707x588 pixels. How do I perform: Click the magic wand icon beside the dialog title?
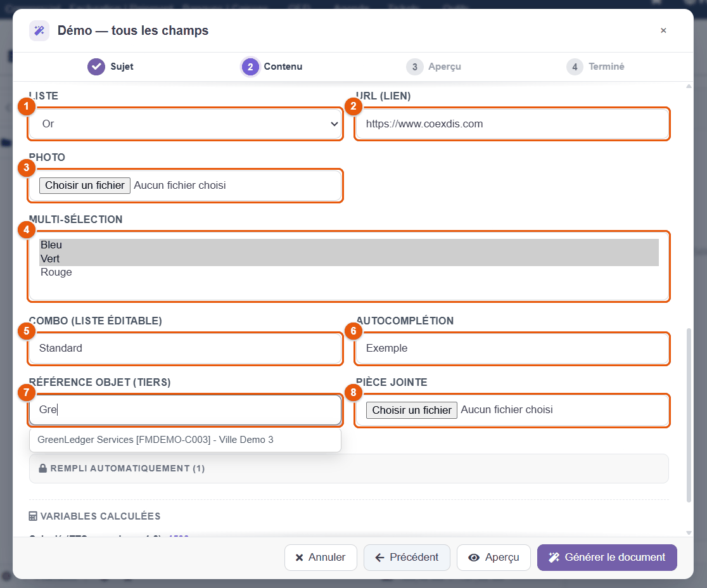pos(39,30)
